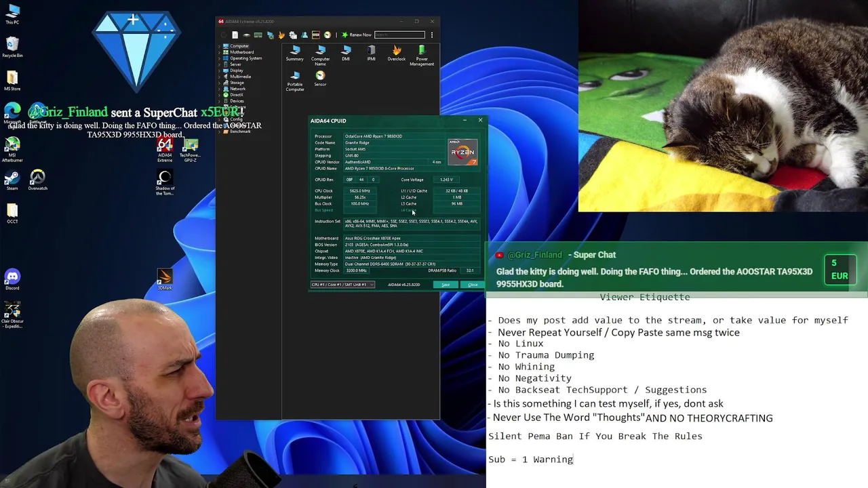
Task: Click the '56.25x' multiplier value
Action: [360, 197]
